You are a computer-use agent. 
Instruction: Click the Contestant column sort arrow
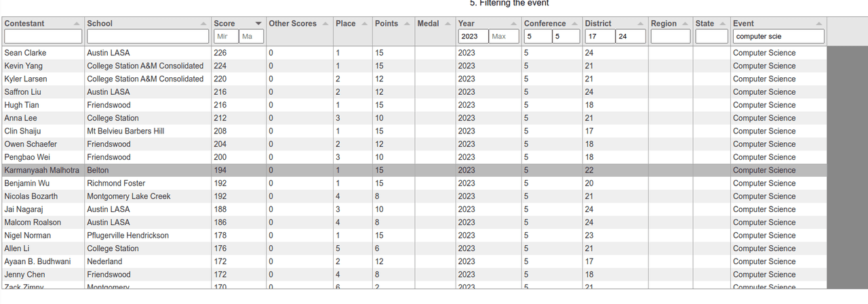tap(79, 24)
